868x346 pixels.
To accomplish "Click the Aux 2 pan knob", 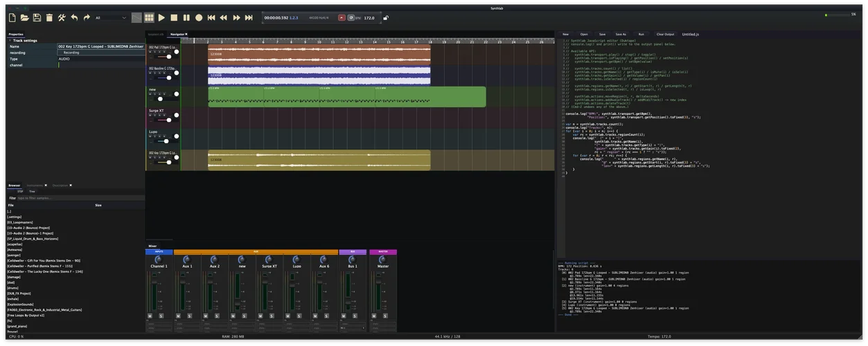I will pos(214,259).
